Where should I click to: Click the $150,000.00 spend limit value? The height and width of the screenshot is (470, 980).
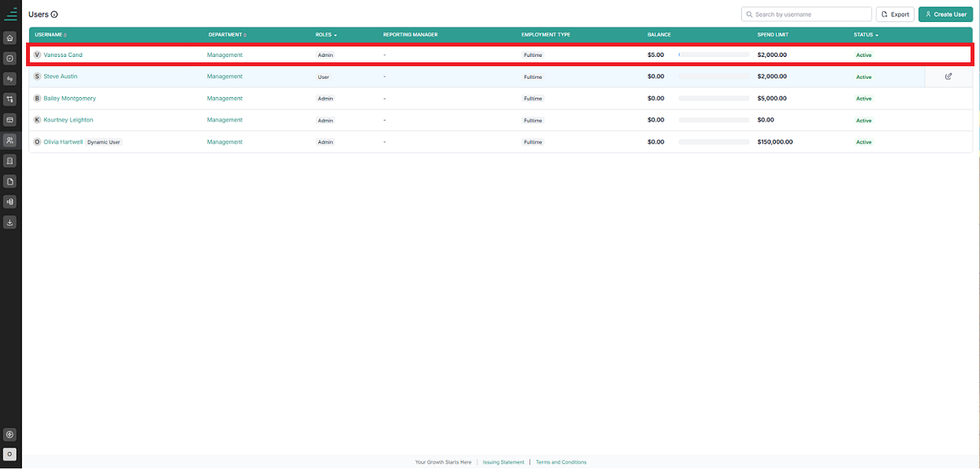coord(775,142)
